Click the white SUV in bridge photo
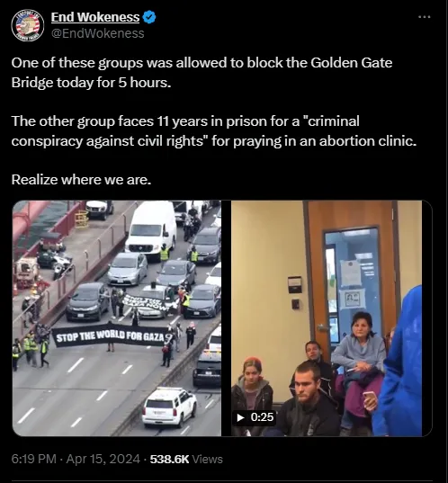Viewport: 448px width, 483px height. pos(169,407)
